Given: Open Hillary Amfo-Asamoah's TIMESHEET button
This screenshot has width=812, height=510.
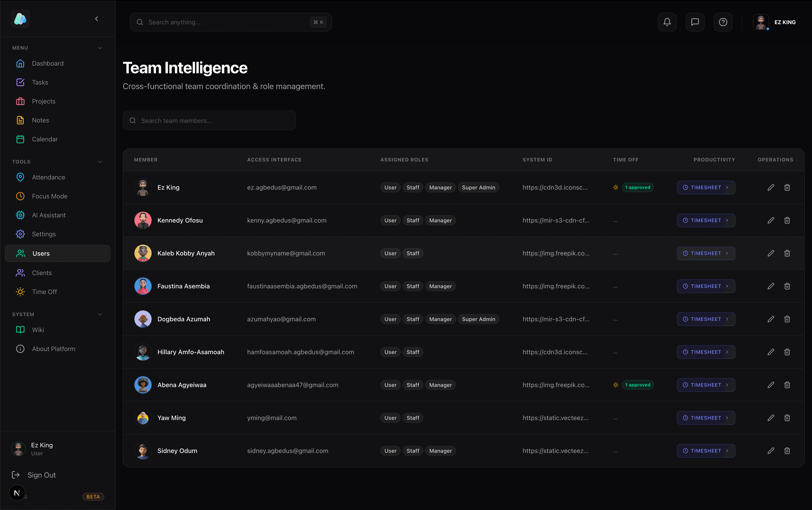Looking at the screenshot, I should pos(706,352).
